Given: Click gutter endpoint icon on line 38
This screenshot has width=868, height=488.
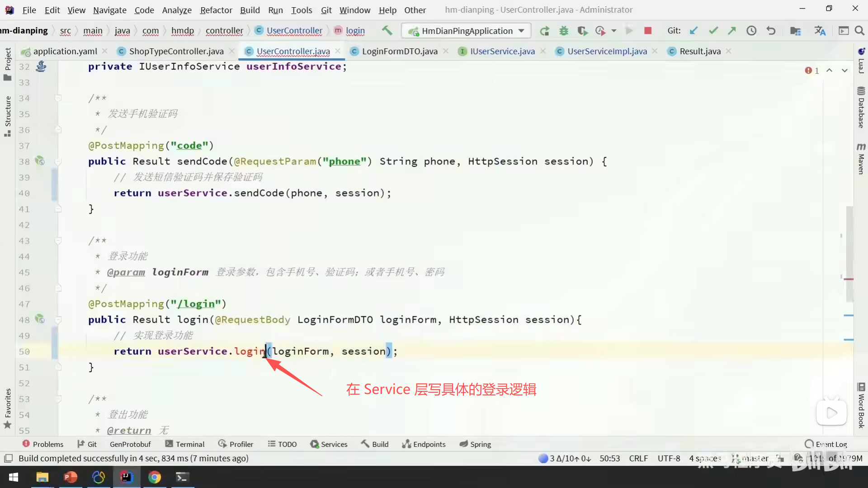Looking at the screenshot, I should [x=40, y=161].
